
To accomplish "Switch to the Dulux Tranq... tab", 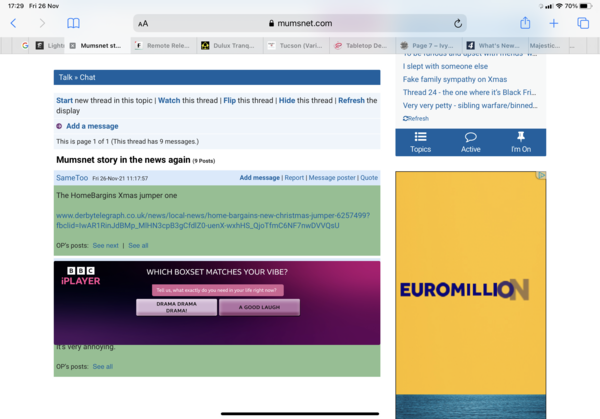I will [x=231, y=45].
